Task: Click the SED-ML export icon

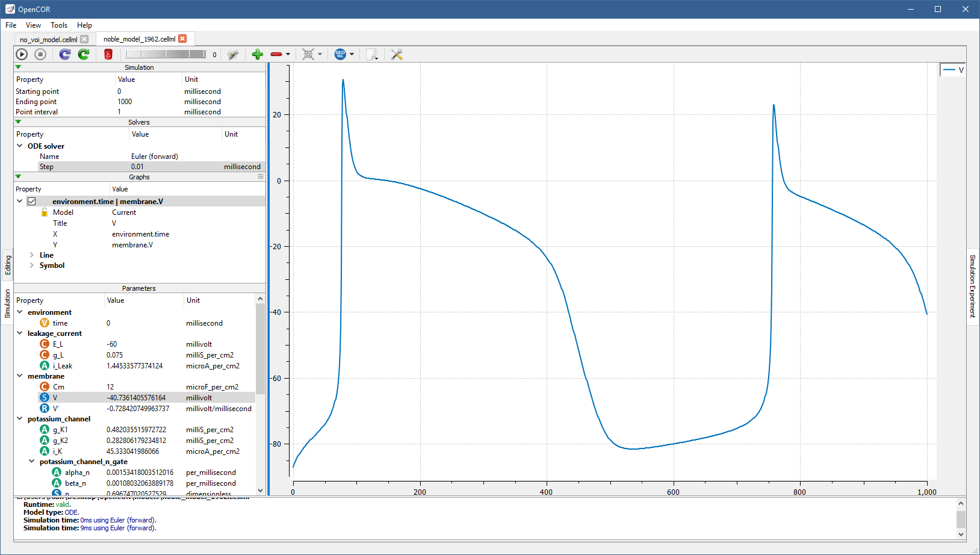Action: [x=340, y=54]
